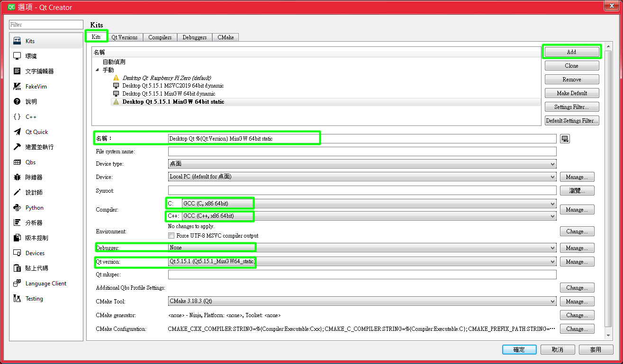
Task: Enable Force UTF-8 MSVC compiler output
Action: point(171,235)
